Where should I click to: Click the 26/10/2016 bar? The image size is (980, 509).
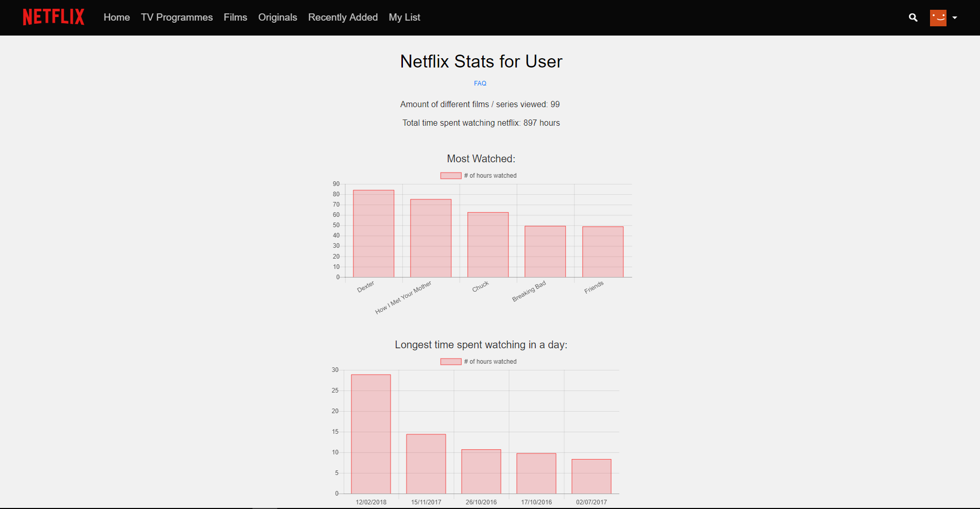point(481,471)
